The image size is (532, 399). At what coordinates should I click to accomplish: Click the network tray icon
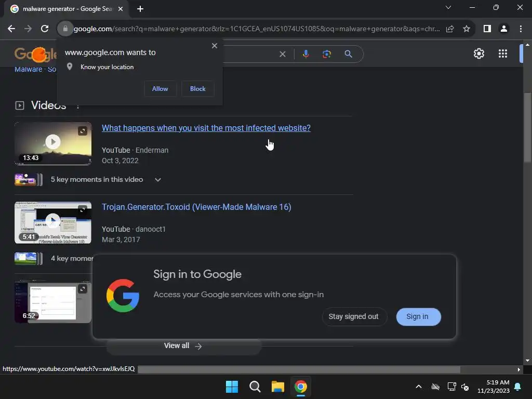click(x=451, y=387)
